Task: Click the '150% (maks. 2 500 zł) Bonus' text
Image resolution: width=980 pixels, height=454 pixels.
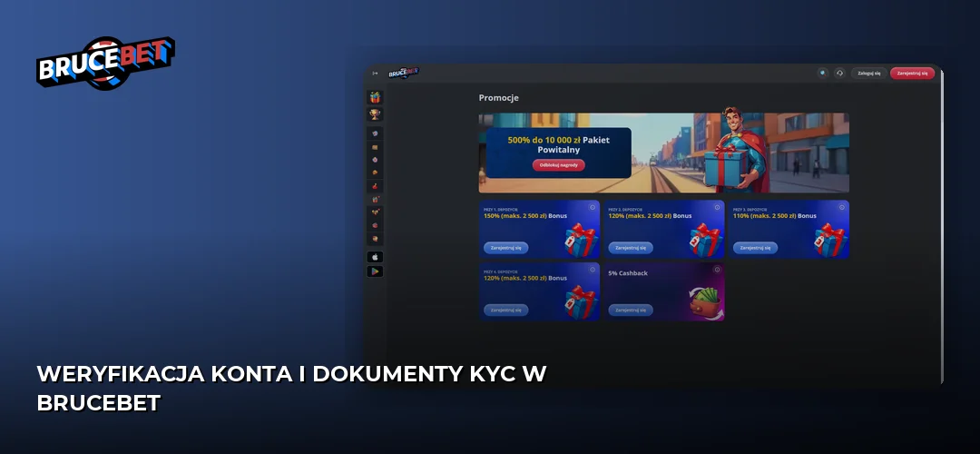Action: pyautogui.click(x=525, y=216)
